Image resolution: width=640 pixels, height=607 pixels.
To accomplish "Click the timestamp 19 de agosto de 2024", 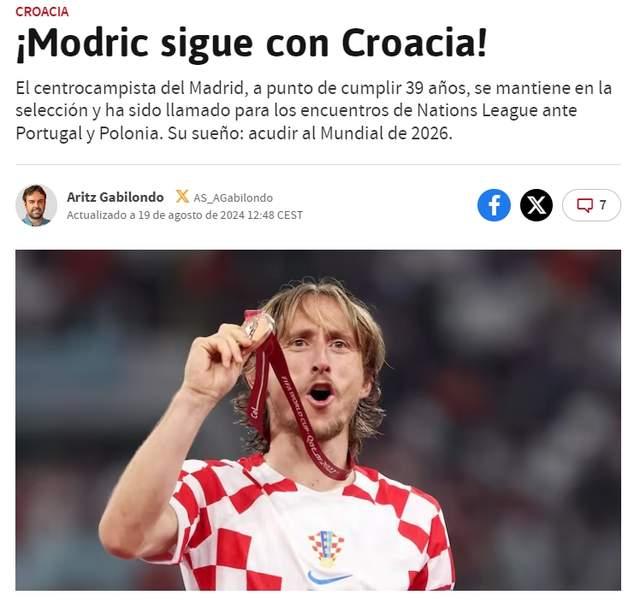I will coord(191,215).
